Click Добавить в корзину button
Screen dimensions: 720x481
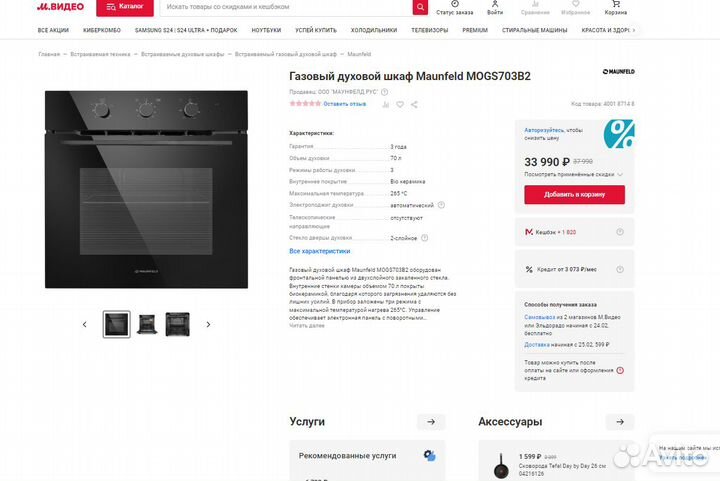point(574,194)
